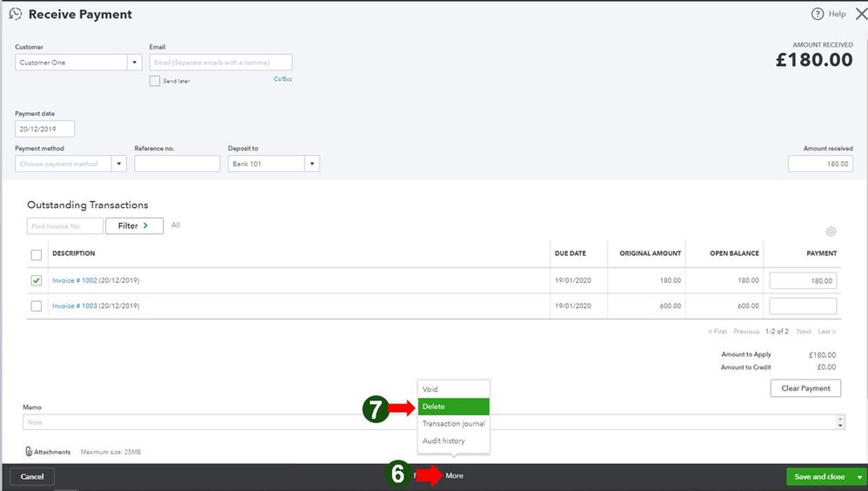Toggle the select-all checkbox in table header
The image size is (868, 491).
pos(37,255)
